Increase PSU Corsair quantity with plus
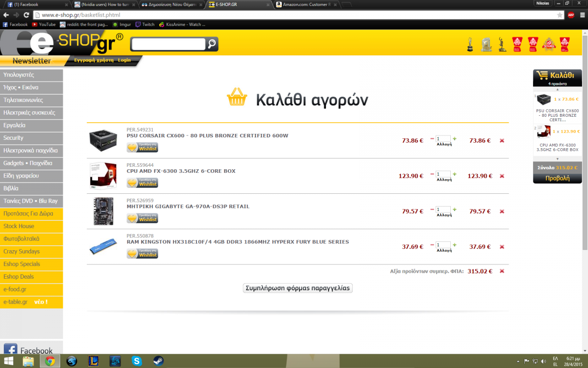This screenshot has height=368, width=588. click(455, 139)
